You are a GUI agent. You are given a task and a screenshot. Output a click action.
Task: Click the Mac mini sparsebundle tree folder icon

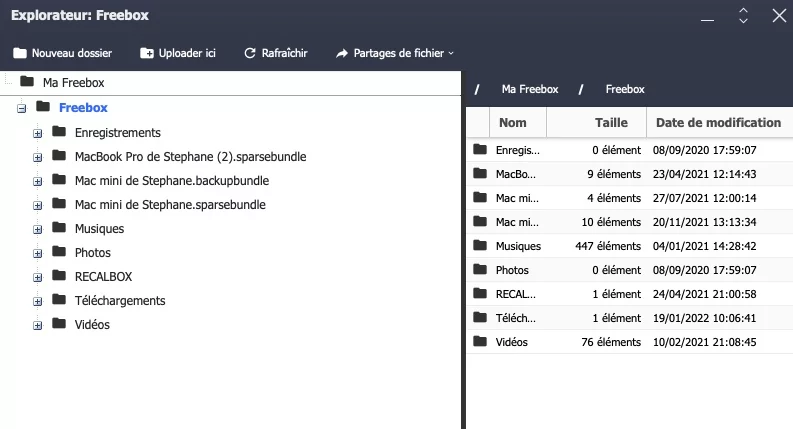(59, 203)
